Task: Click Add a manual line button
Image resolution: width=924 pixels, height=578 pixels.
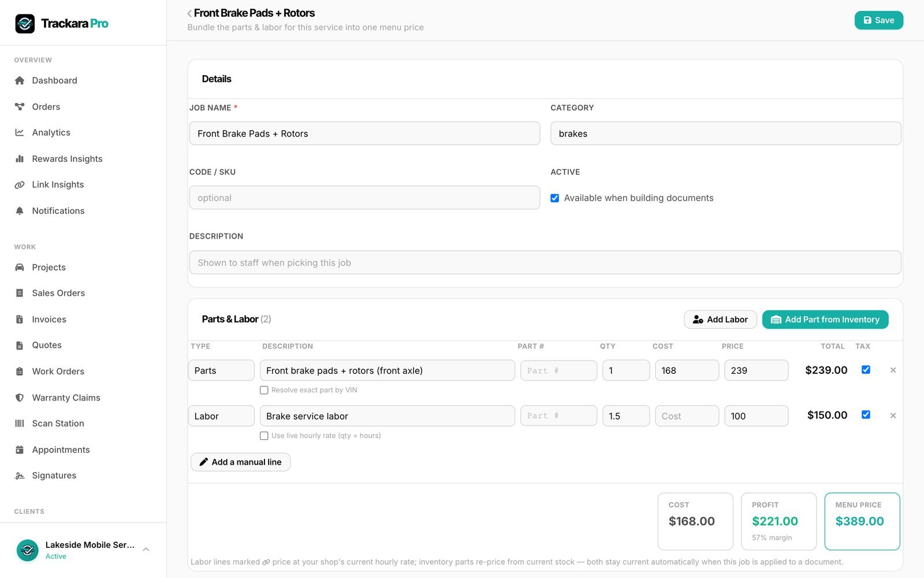Action: [240, 462]
